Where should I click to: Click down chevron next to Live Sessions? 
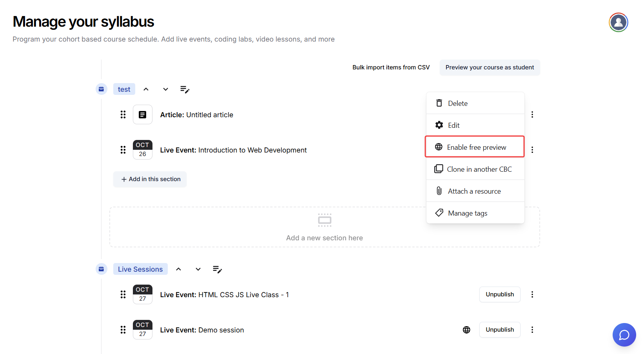tap(198, 269)
